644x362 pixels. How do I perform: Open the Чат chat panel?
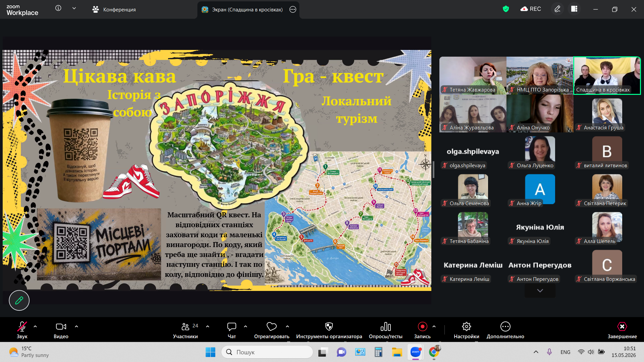[232, 330]
